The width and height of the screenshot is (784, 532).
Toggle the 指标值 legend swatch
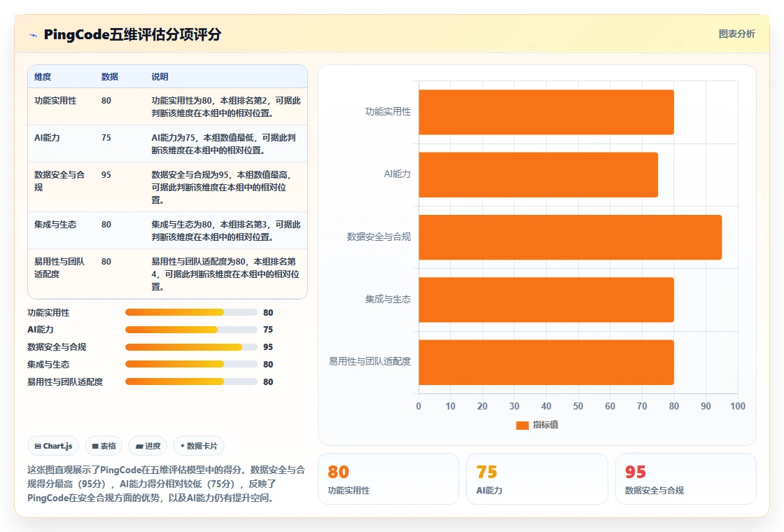(x=522, y=425)
